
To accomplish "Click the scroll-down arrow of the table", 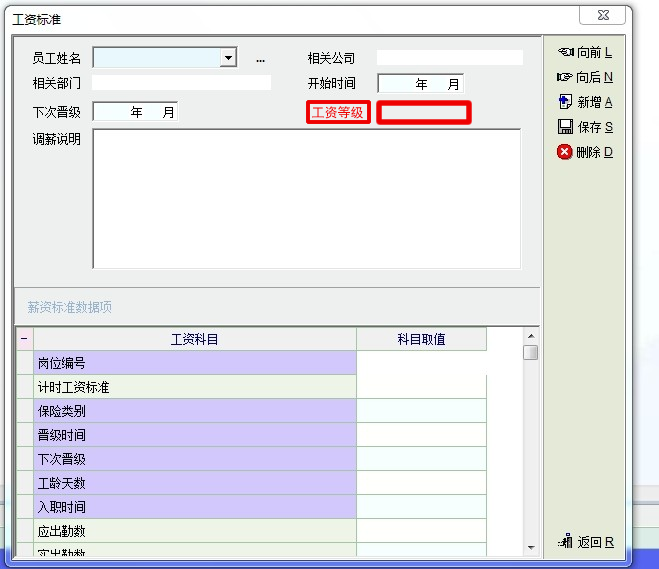I will [x=531, y=546].
